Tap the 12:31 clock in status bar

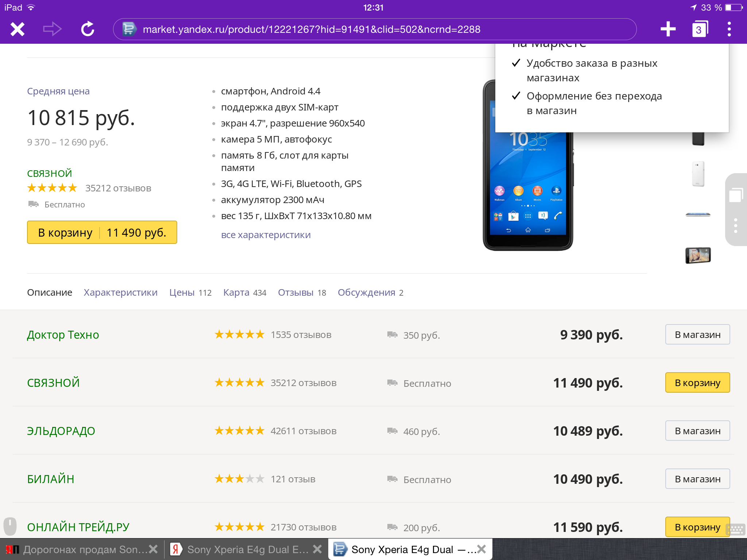coord(373,7)
